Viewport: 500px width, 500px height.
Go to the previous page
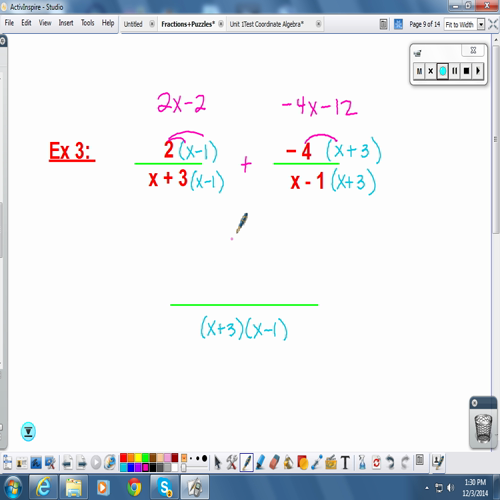[67, 462]
